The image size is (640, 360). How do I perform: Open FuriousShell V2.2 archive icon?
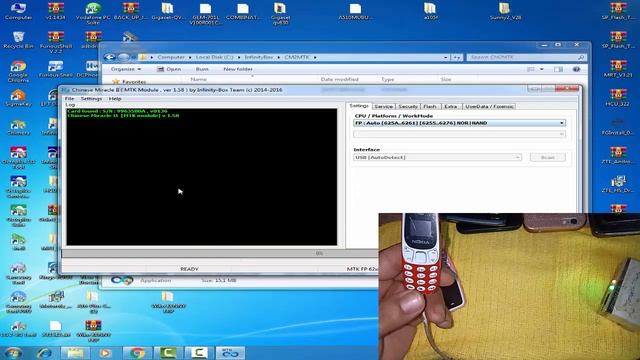[56, 42]
